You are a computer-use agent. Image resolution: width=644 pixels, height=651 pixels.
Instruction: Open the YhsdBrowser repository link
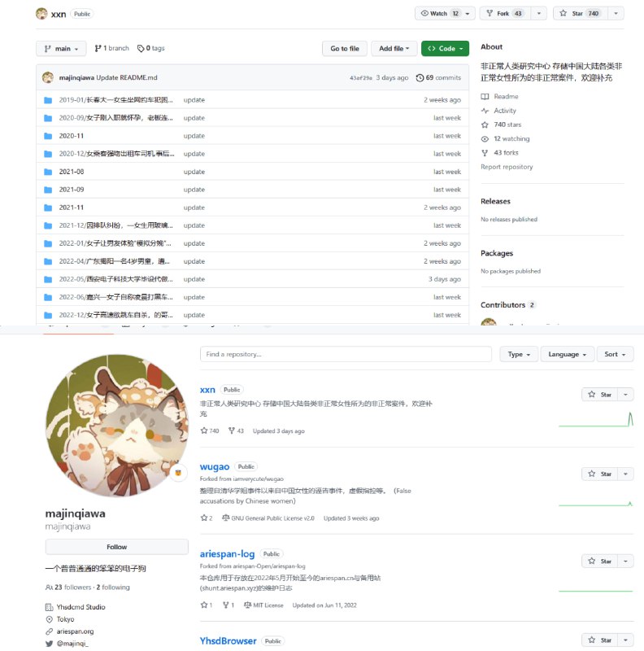228,641
